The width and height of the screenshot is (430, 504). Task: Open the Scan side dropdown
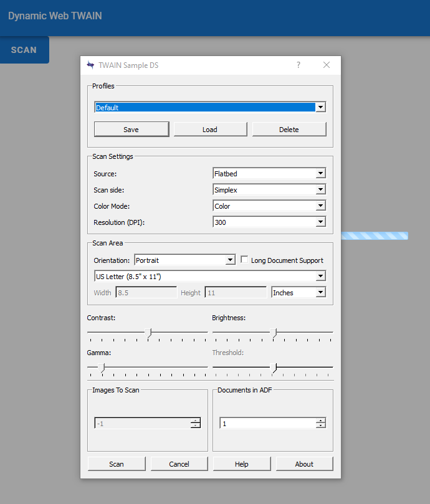tap(320, 189)
